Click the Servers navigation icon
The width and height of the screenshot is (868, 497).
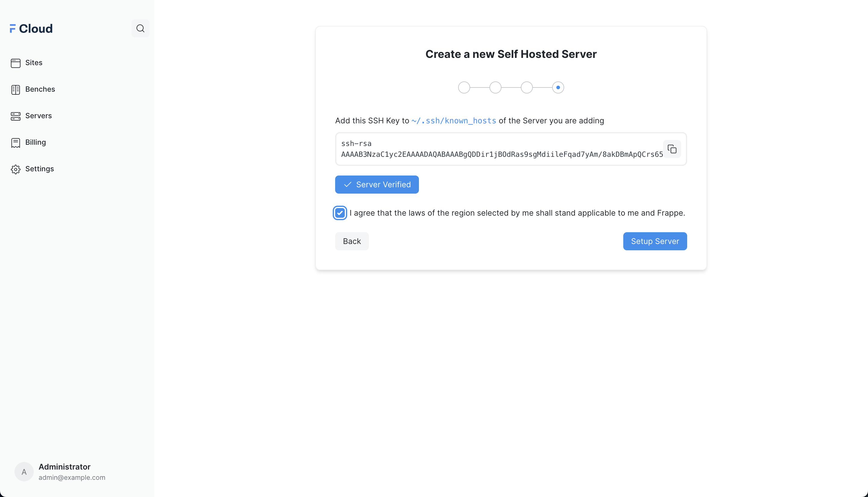pyautogui.click(x=15, y=116)
